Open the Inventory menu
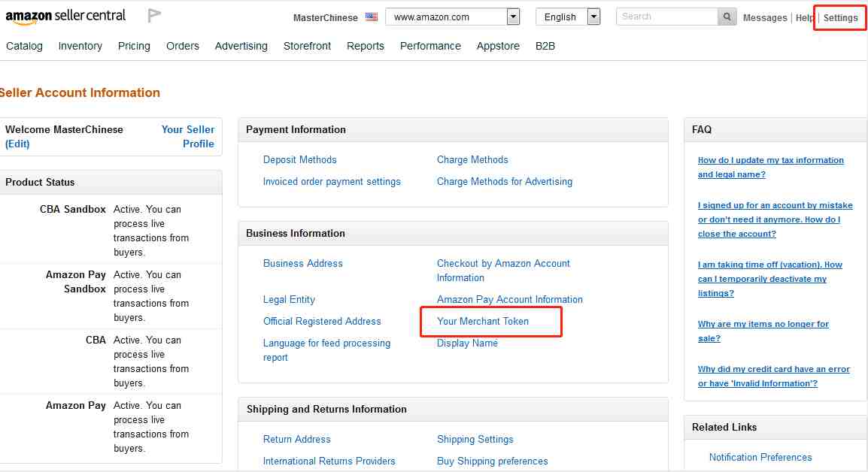The width and height of the screenshot is (868, 472). coord(80,46)
